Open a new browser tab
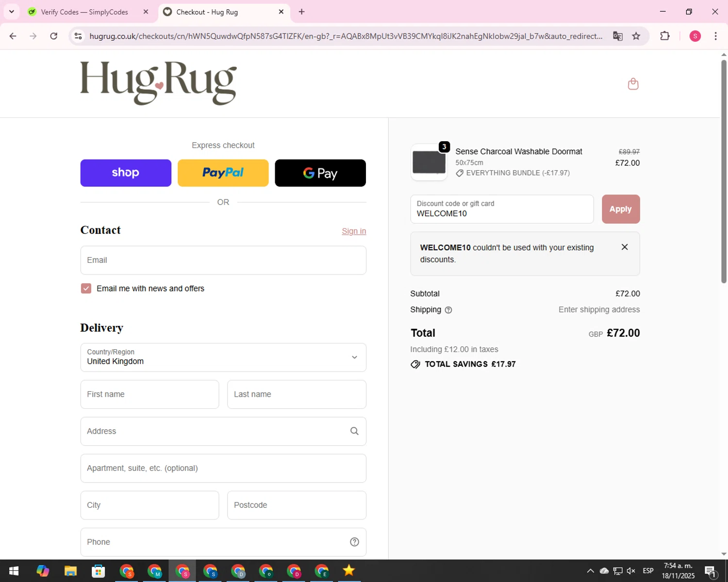The width and height of the screenshot is (728, 582). tap(301, 12)
